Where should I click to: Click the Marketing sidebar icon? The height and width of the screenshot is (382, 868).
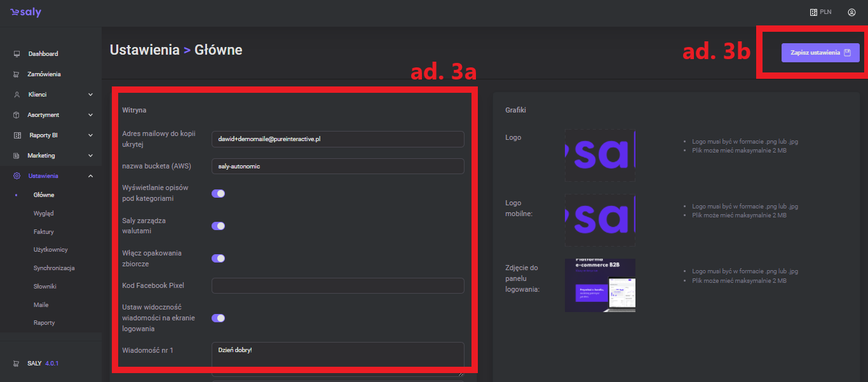tap(17, 156)
